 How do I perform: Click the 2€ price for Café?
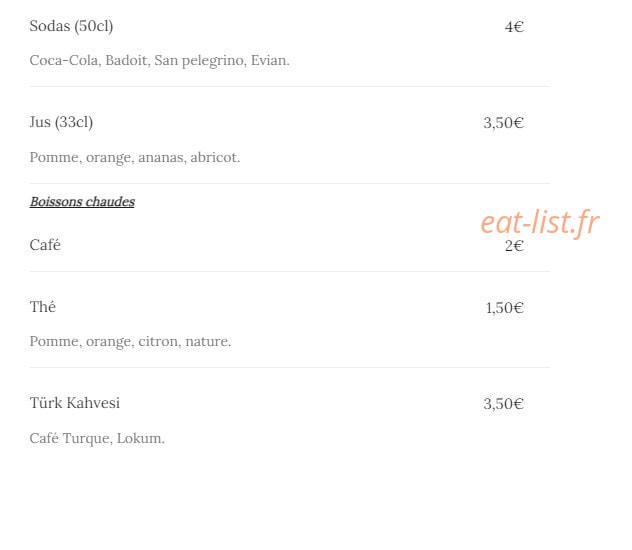tap(514, 246)
